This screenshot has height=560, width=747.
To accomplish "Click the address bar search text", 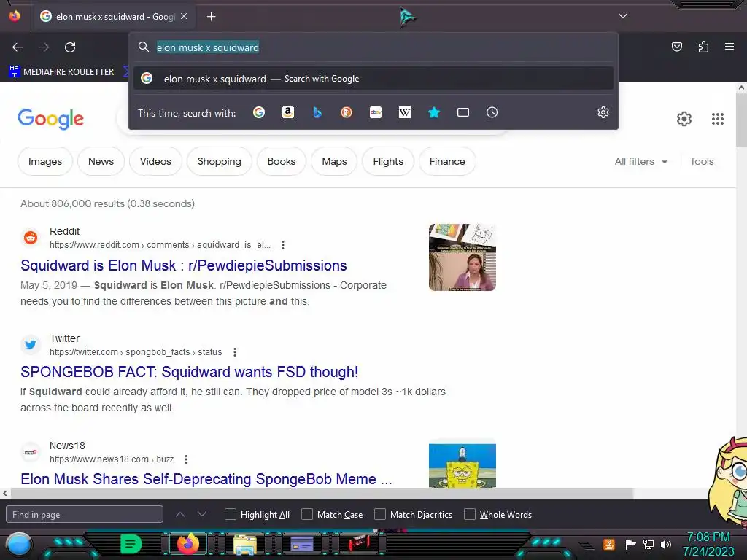I will (208, 47).
